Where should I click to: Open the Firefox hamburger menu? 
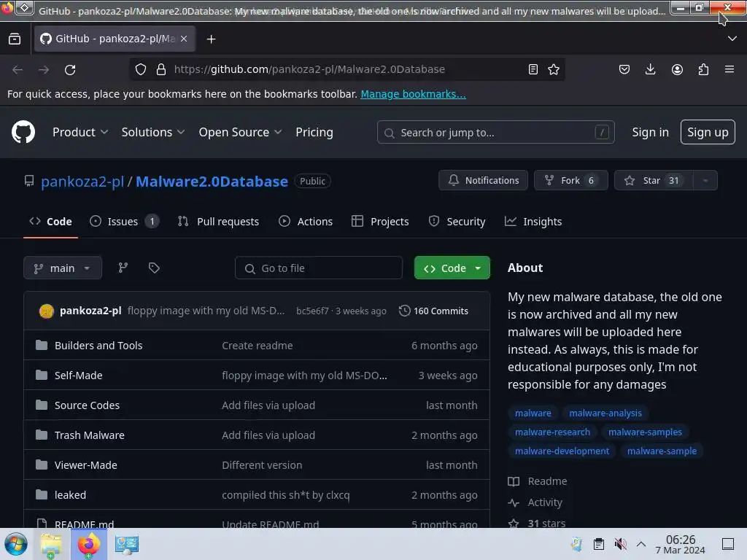[729, 69]
